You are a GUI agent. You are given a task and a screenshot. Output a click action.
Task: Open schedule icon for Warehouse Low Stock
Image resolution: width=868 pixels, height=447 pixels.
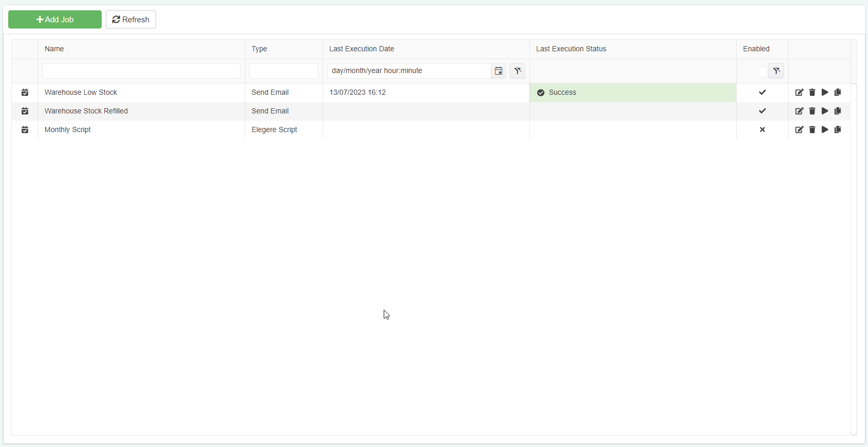click(x=25, y=93)
